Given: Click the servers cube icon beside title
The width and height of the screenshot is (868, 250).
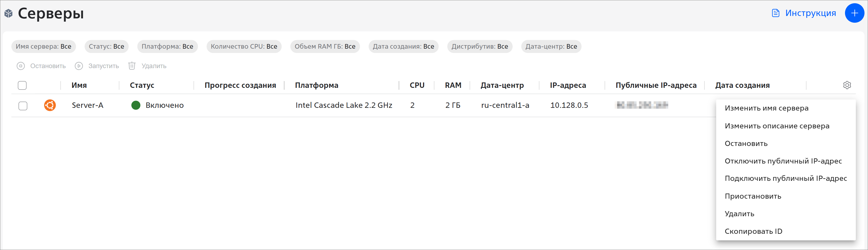Looking at the screenshot, I should (8, 14).
